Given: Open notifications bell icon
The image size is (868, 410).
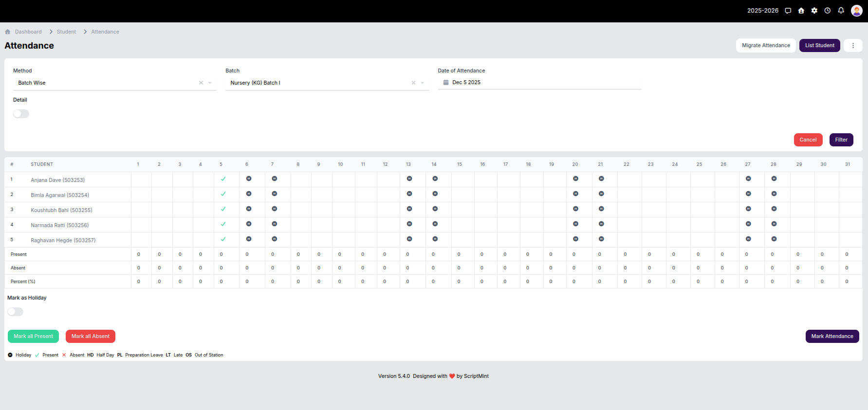Looking at the screenshot, I should tap(841, 11).
